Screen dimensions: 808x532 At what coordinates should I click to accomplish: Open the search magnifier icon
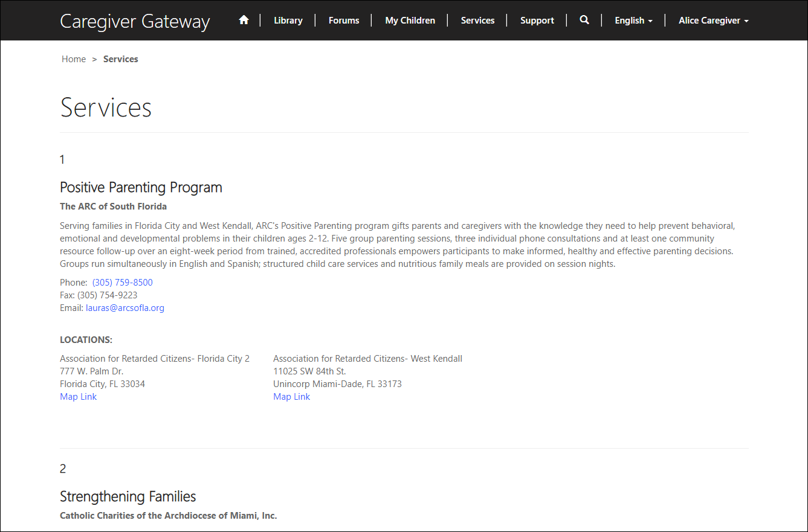pyautogui.click(x=584, y=20)
